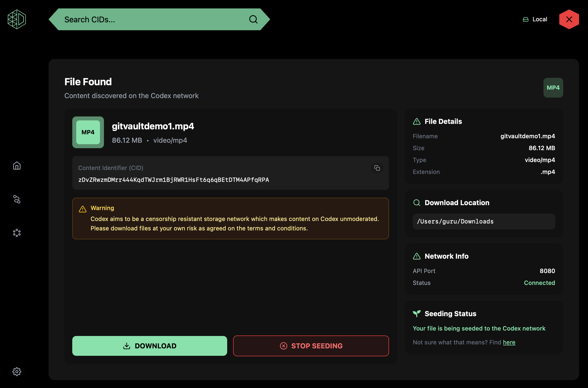588x388 pixels.
Task: Click the 'Network Info' heading
Action: (446, 256)
